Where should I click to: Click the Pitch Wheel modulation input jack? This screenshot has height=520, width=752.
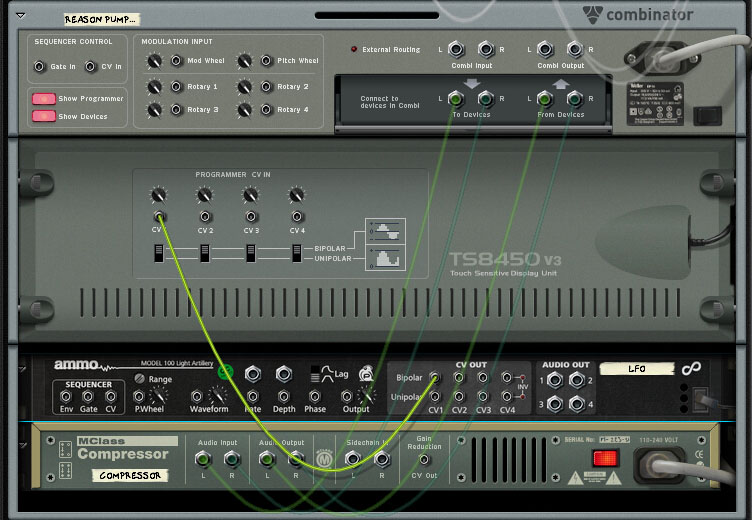click(266, 60)
